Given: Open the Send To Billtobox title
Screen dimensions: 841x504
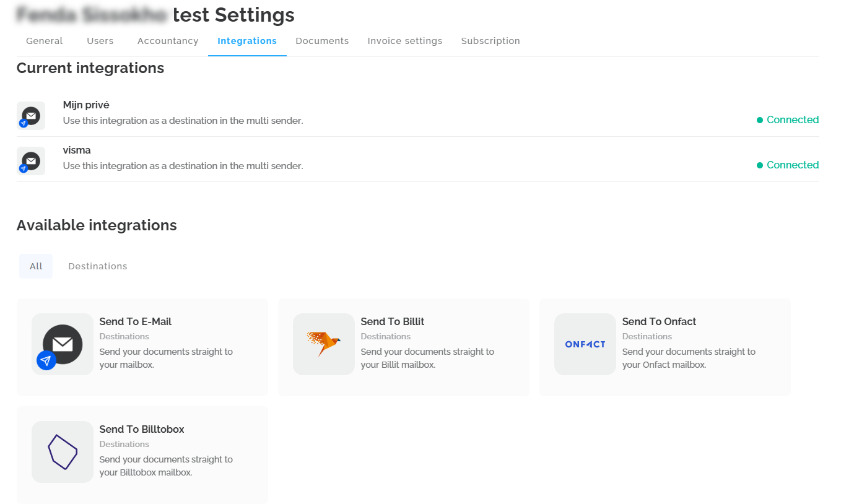Looking at the screenshot, I should pyautogui.click(x=142, y=430).
